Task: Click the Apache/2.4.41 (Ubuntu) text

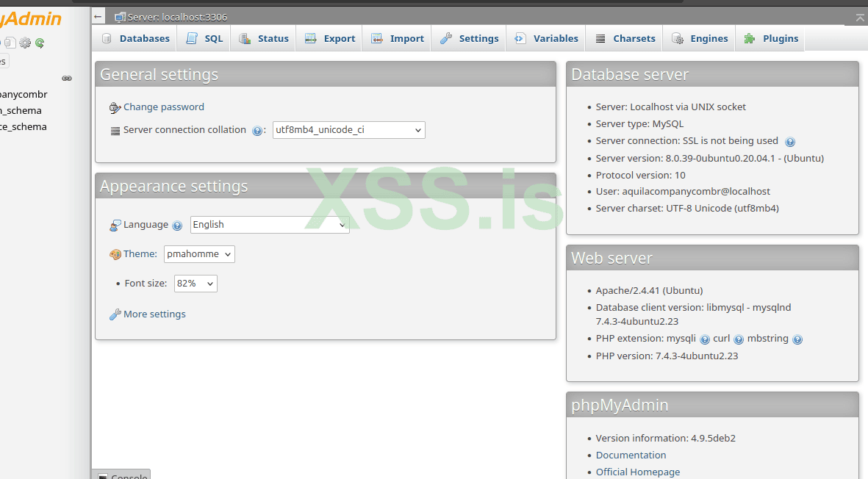Action: click(x=649, y=290)
